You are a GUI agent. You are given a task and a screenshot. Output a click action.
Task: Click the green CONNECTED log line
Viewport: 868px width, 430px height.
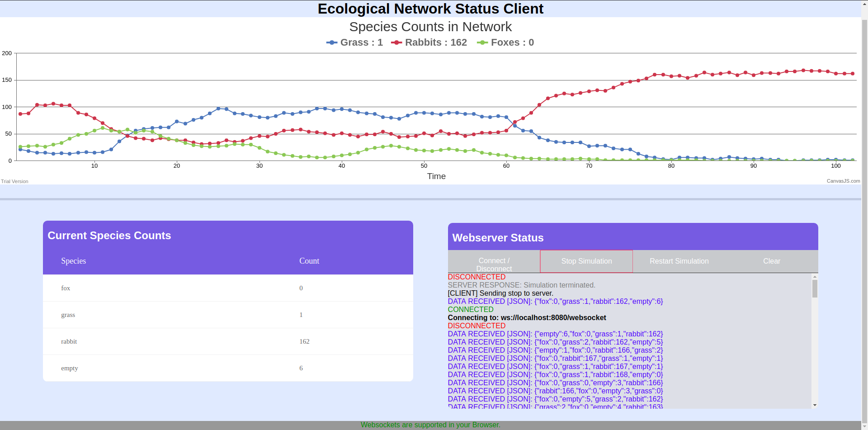[471, 309]
